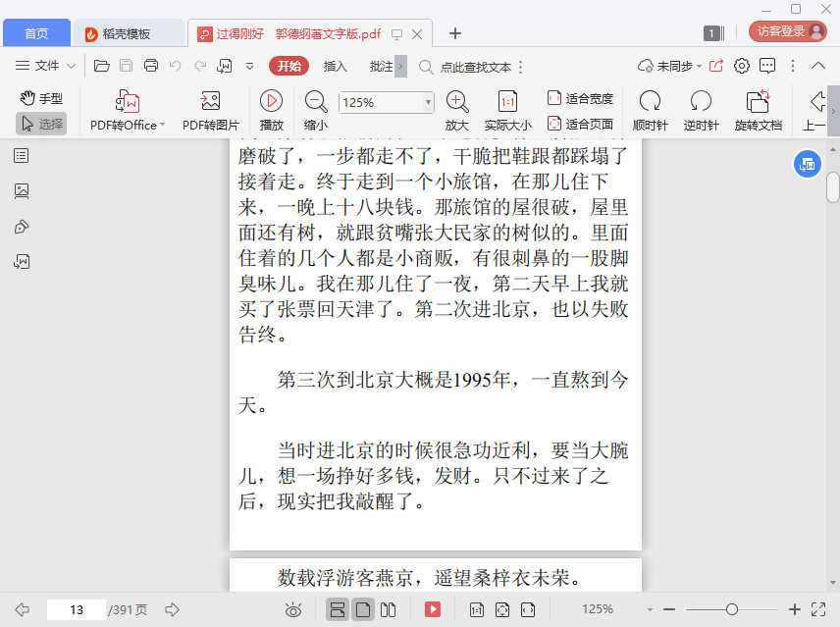This screenshot has height=627, width=840.
Task: Add a new tab with plus button
Action: (x=454, y=33)
